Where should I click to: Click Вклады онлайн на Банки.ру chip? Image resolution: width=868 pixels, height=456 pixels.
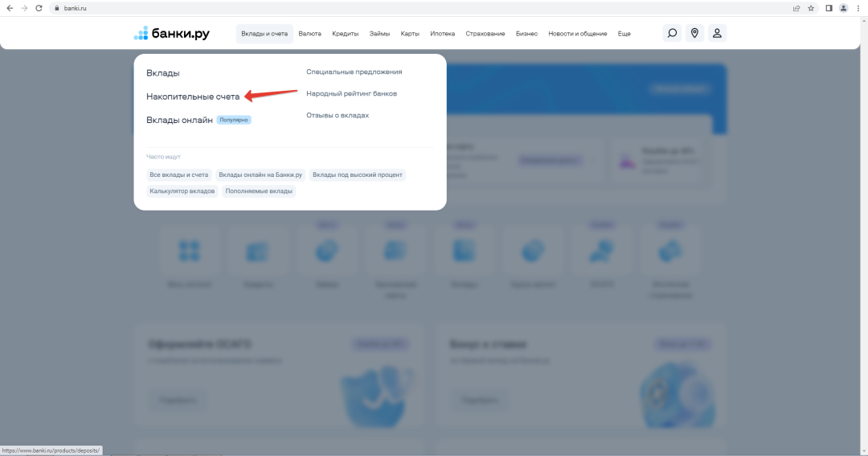click(x=260, y=175)
